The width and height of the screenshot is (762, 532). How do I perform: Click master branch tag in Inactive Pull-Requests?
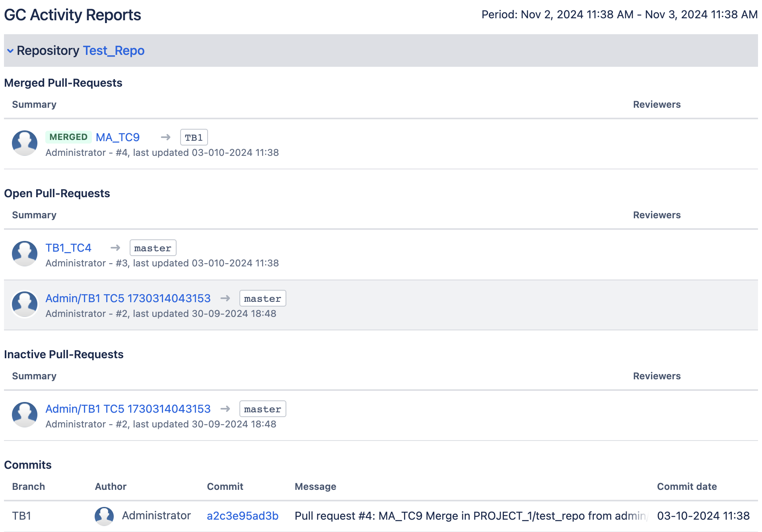(262, 409)
